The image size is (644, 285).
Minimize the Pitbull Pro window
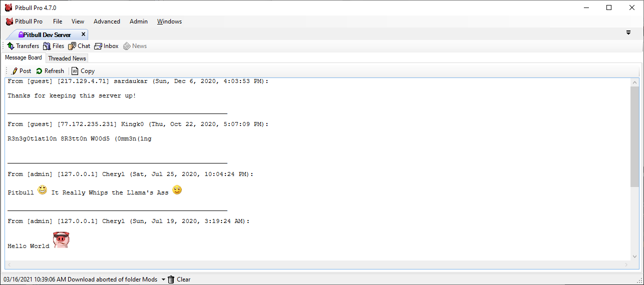click(586, 7)
